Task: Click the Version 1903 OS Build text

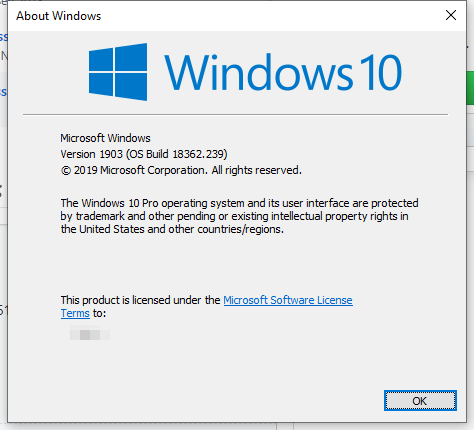Action: click(144, 154)
